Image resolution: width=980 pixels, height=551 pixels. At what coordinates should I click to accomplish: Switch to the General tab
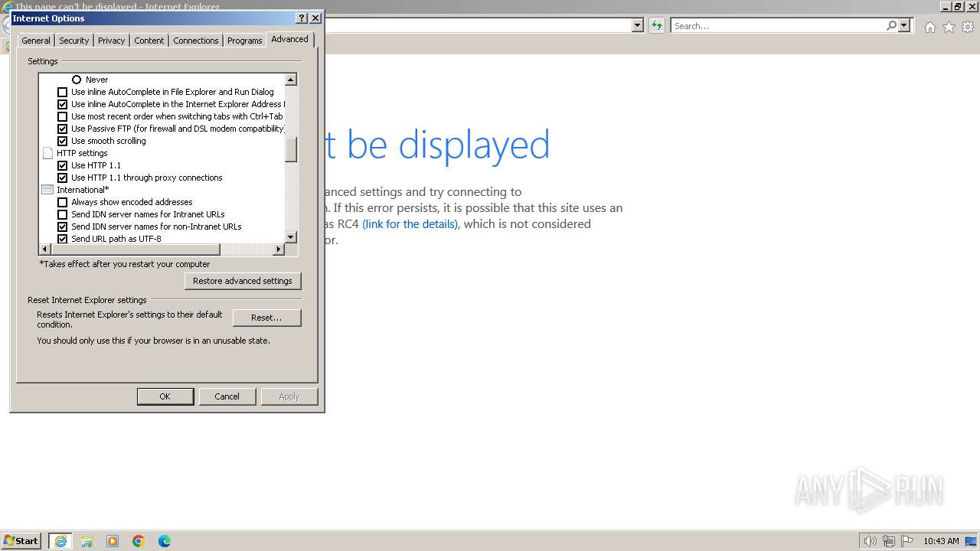pos(36,41)
